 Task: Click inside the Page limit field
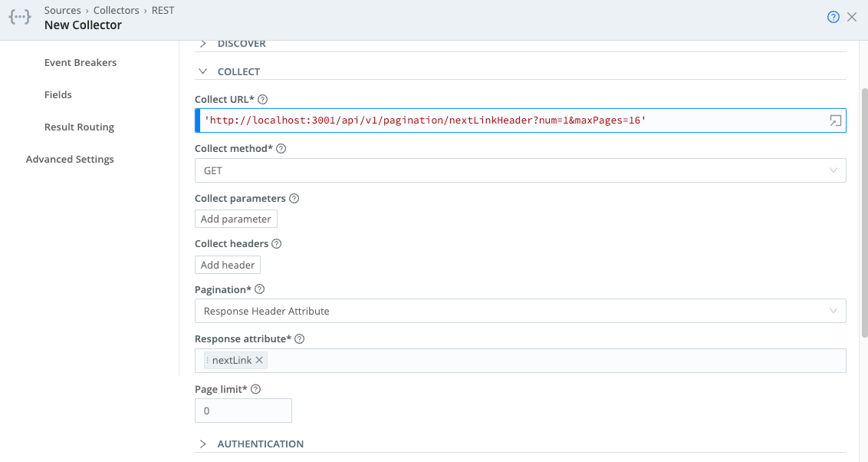coord(243,411)
